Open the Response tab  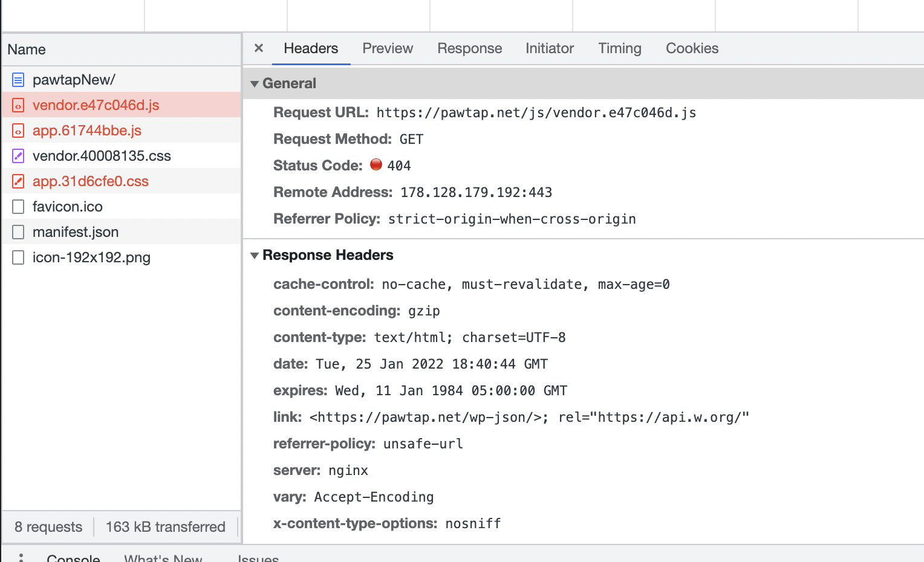tap(470, 48)
